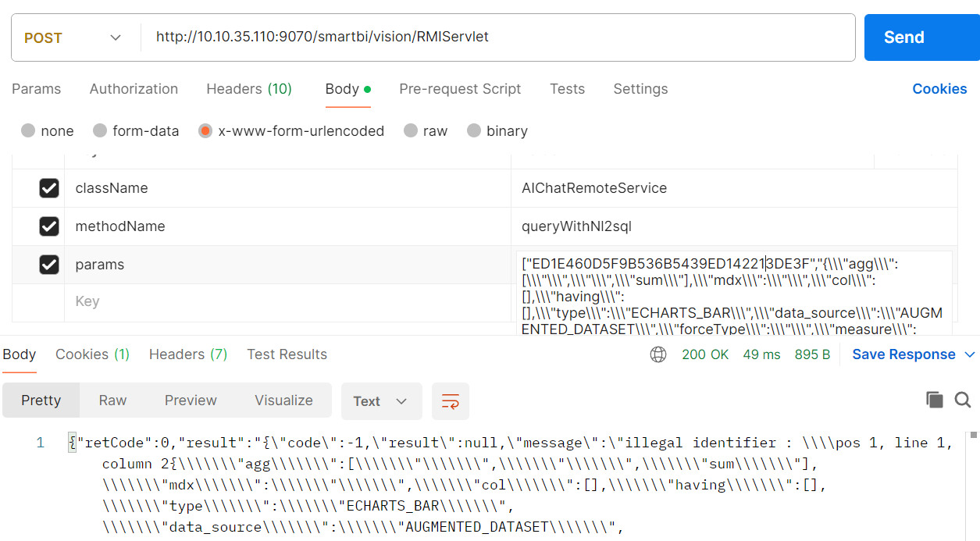Switch to Preview response view
The image size is (980, 541).
191,400
